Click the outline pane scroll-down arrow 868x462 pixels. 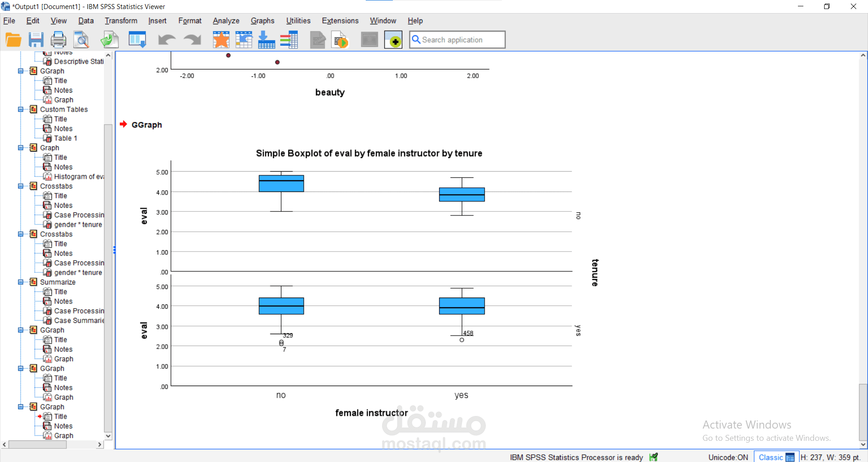108,436
